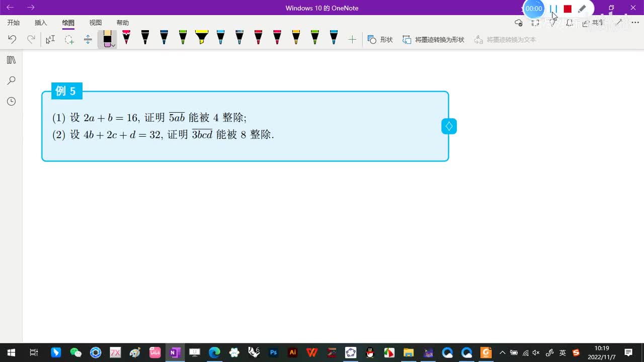Open the notification center
Screen dimensions: 644x362
tap(628, 352)
